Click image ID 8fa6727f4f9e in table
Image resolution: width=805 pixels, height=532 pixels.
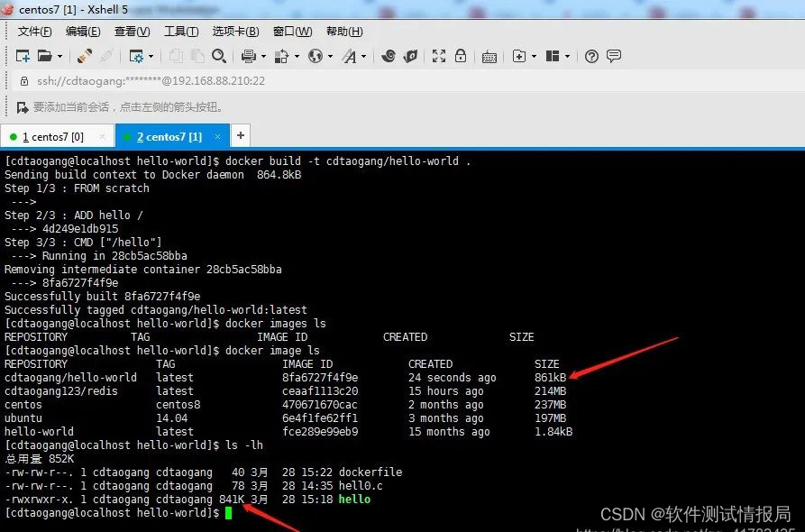tap(320, 378)
